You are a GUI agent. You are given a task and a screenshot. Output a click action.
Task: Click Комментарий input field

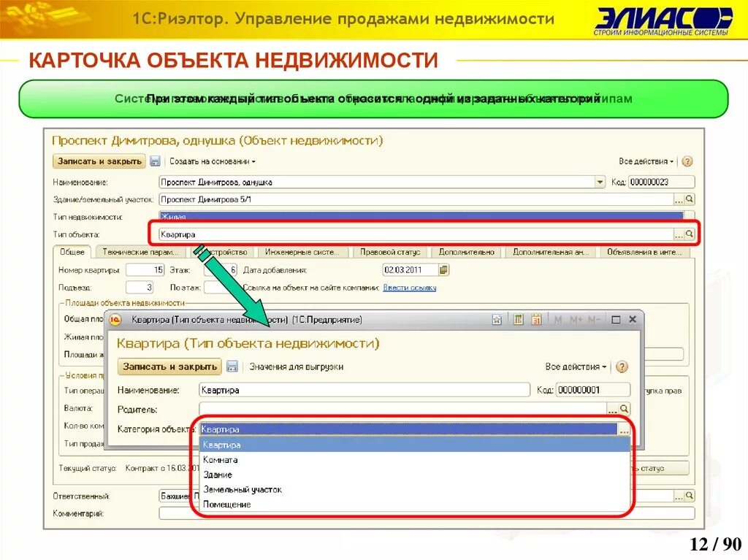click(427, 514)
